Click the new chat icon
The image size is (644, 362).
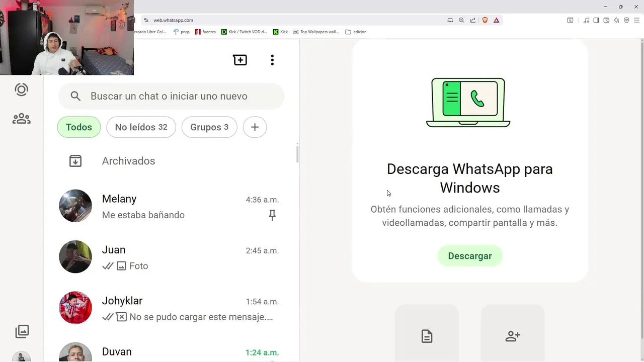(x=240, y=60)
